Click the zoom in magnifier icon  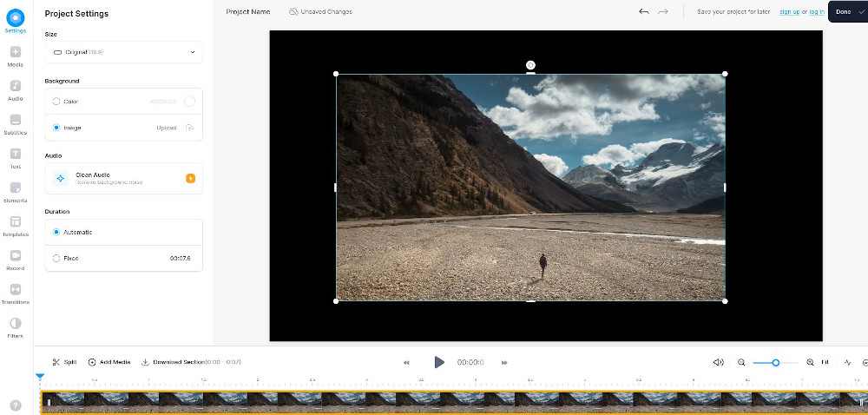pos(810,362)
